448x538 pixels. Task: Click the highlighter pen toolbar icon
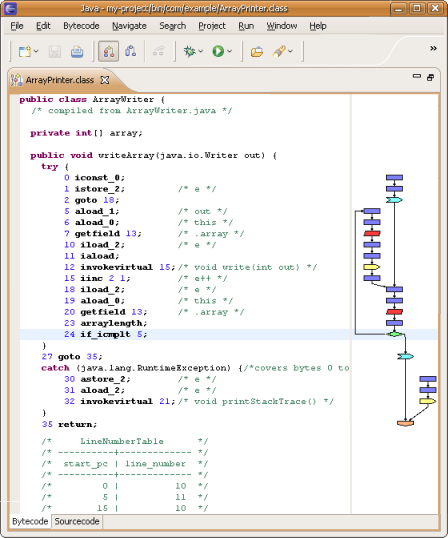pos(279,51)
